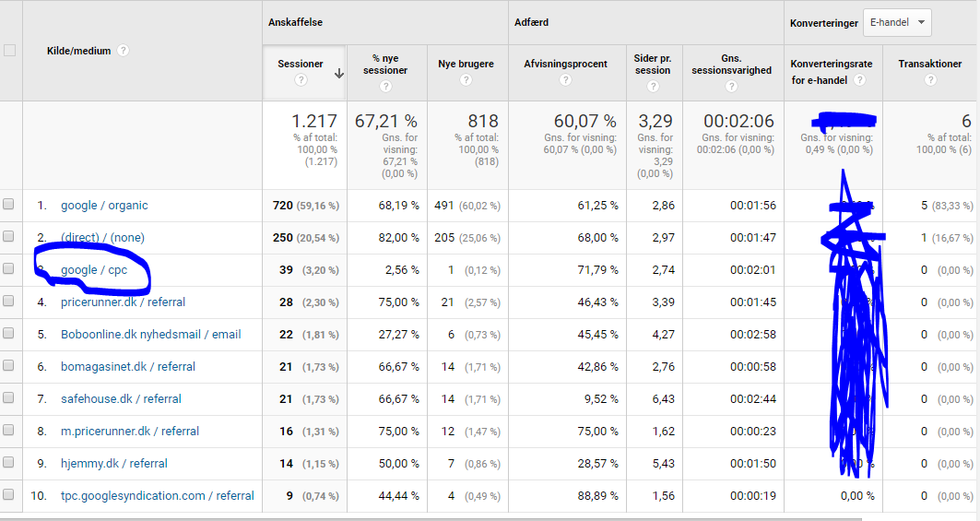The width and height of the screenshot is (980, 521).
Task: Open the safehouse.dk / referral link
Action: pos(121,399)
